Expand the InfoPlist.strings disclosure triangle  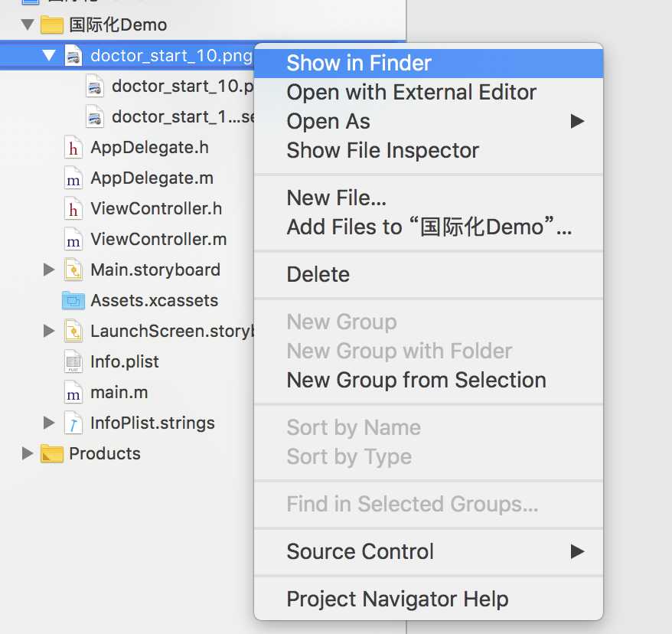tap(49, 423)
